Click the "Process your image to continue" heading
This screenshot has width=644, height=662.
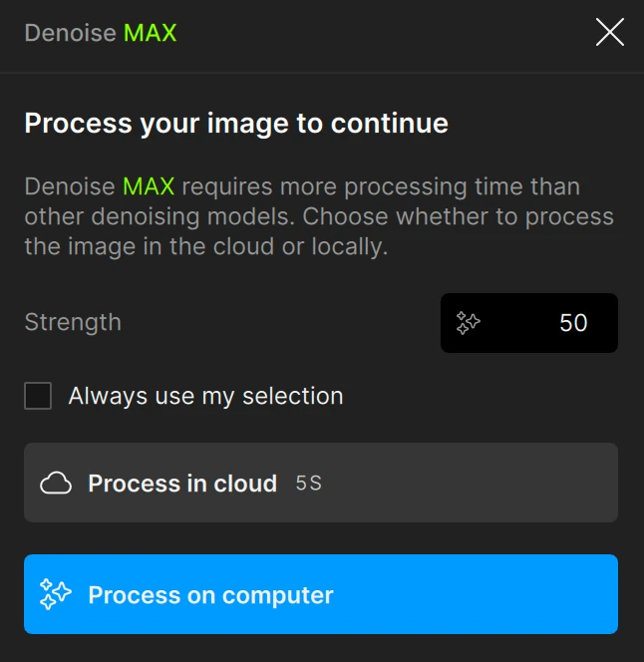(x=236, y=124)
